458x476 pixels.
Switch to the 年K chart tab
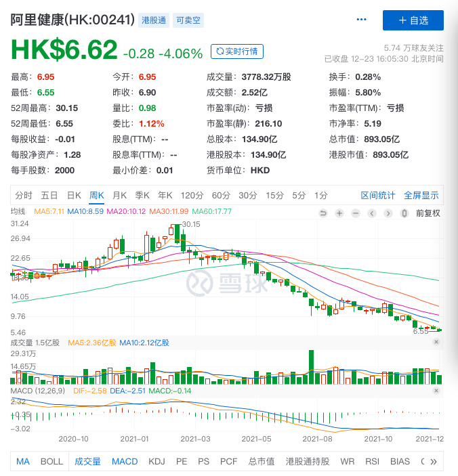pos(165,195)
